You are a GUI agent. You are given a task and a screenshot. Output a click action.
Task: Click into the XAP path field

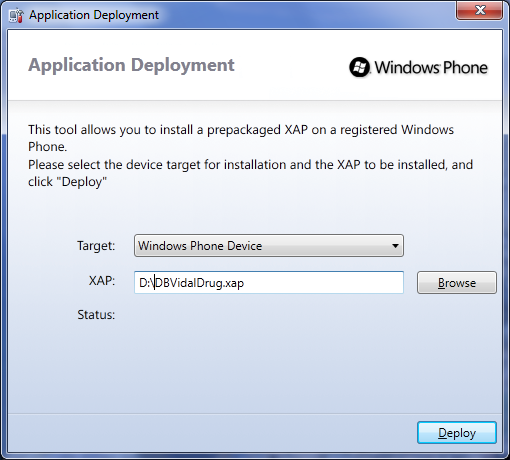click(x=269, y=283)
